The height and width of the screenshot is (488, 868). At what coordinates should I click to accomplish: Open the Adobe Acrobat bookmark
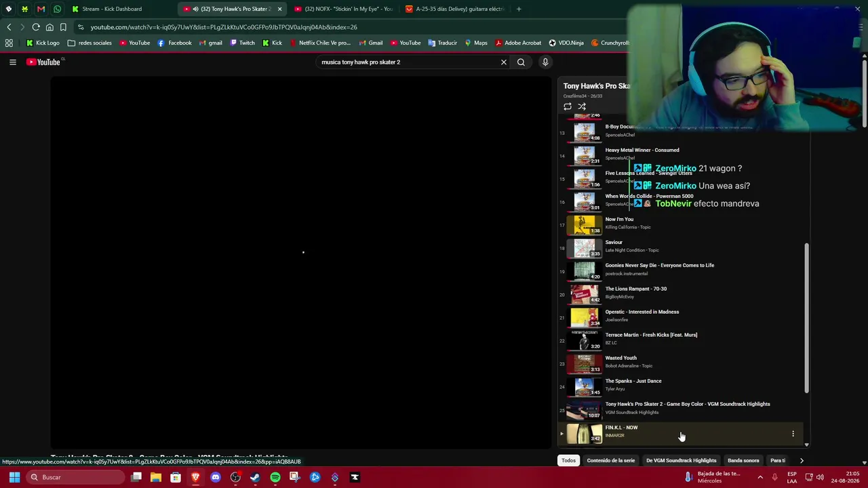coord(518,43)
